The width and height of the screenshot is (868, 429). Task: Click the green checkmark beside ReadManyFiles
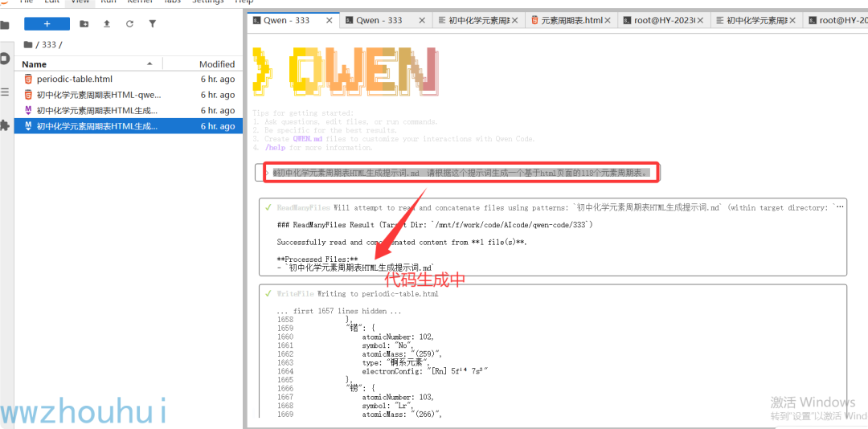coord(268,207)
